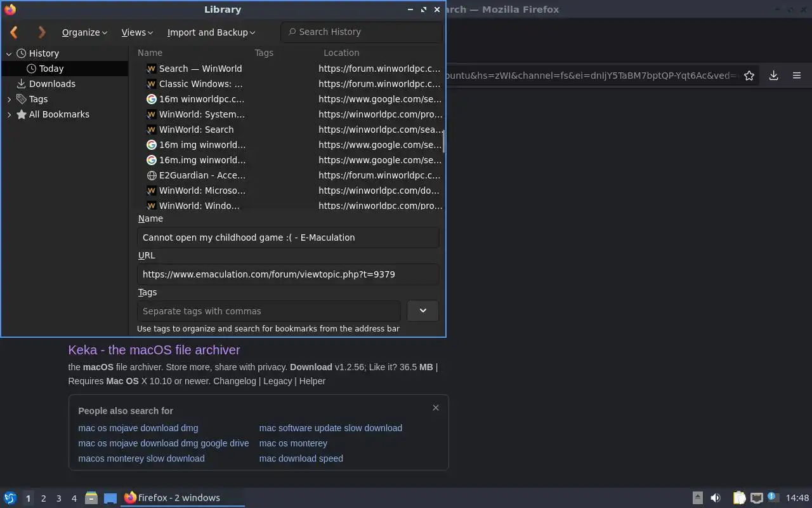The width and height of the screenshot is (812, 508).
Task: Select the 'WinWorld: Search' history entry
Action: 285,130
